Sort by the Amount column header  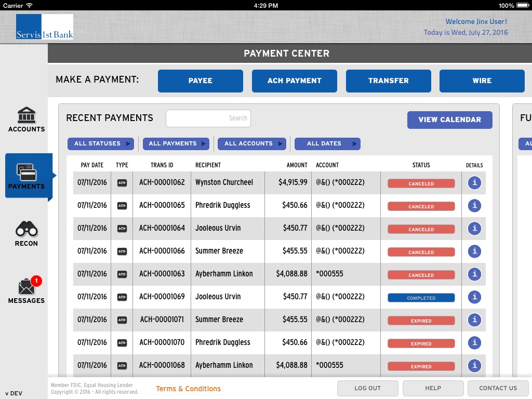[297, 165]
